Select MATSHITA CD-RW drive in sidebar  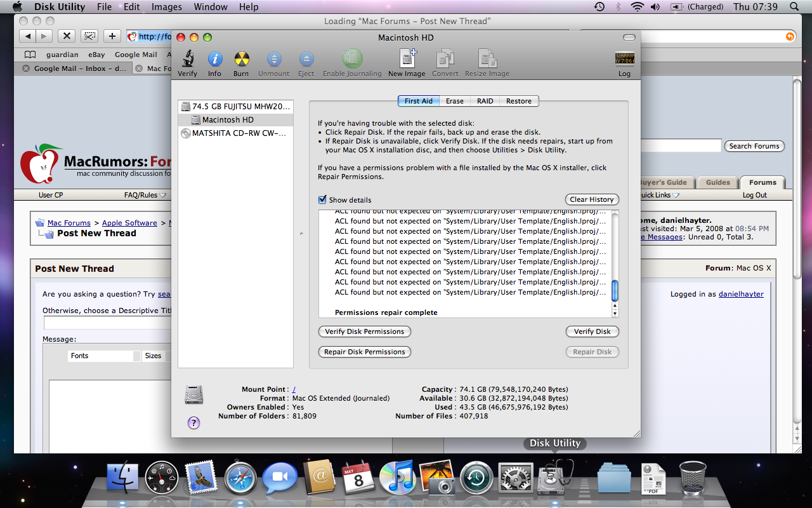(x=236, y=133)
